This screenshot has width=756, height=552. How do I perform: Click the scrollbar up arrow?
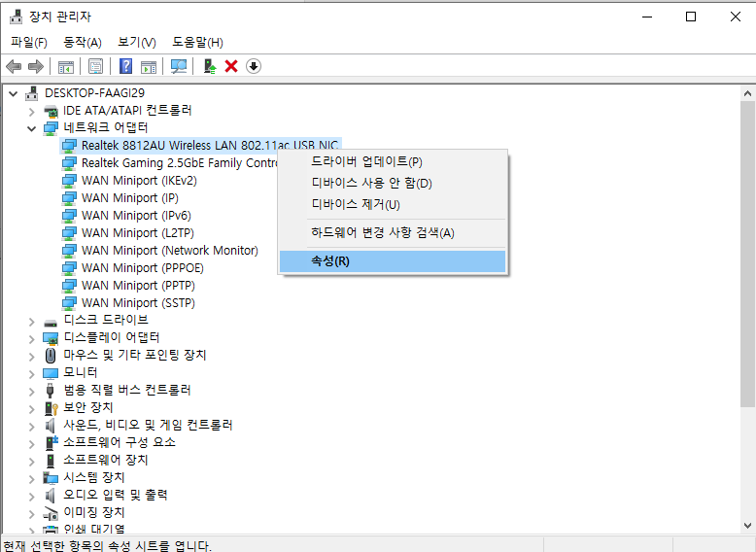747,93
